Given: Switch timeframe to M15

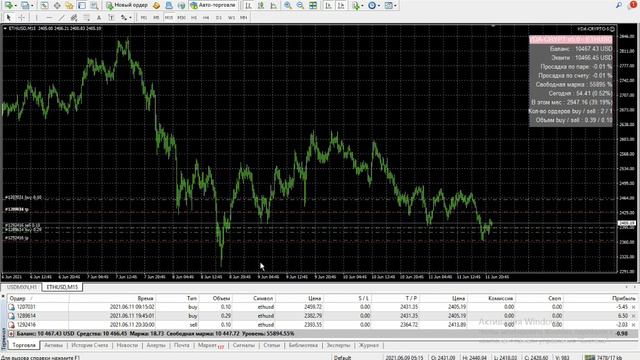Looking at the screenshot, I should [169, 18].
